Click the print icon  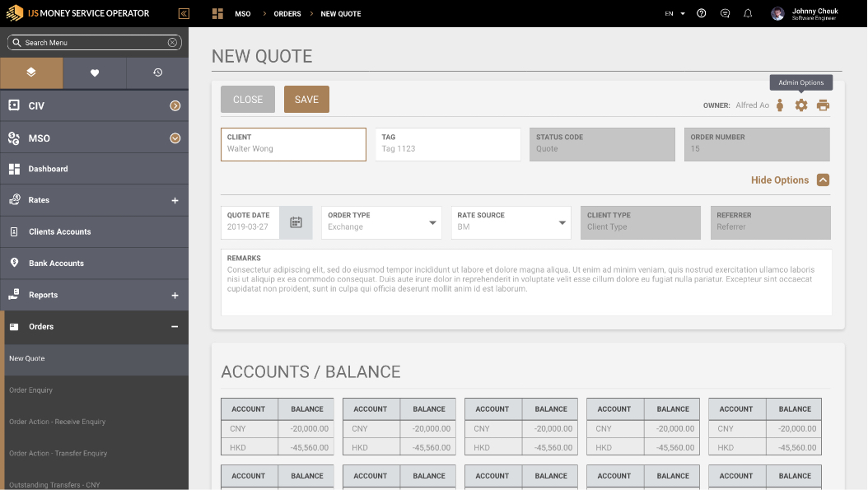tap(823, 105)
